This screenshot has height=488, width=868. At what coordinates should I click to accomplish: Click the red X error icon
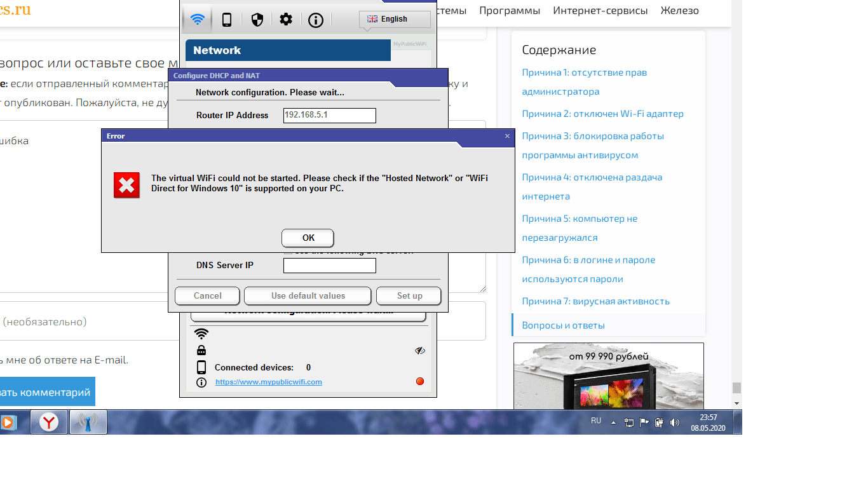click(x=127, y=185)
